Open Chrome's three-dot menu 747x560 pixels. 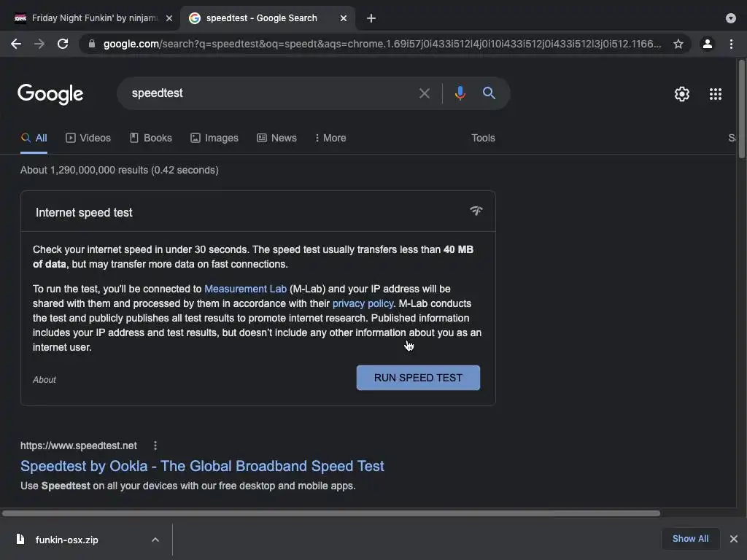731,44
